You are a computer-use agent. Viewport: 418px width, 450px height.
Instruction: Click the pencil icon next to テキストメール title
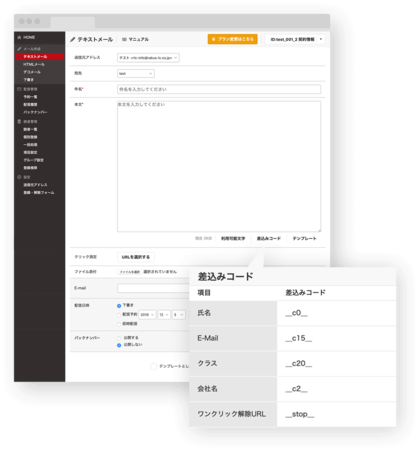click(73, 39)
